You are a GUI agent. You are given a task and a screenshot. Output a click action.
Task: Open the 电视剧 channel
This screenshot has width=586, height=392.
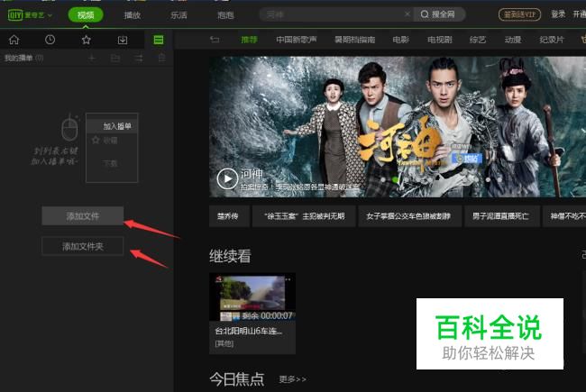440,40
